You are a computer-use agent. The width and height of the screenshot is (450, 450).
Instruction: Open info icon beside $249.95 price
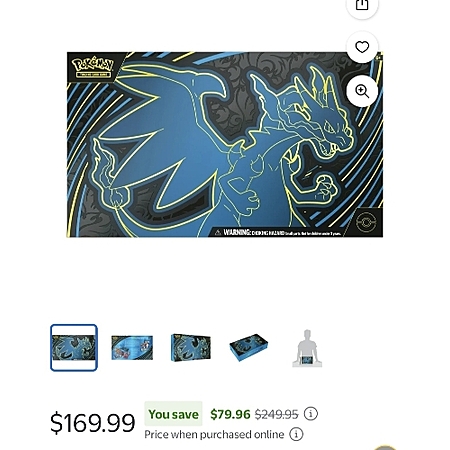311,414
